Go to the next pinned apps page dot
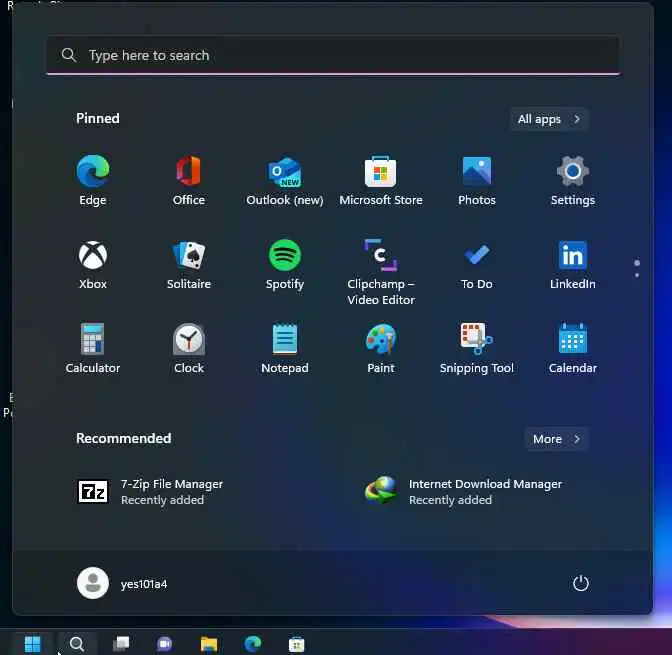The width and height of the screenshot is (672, 655). (637, 275)
